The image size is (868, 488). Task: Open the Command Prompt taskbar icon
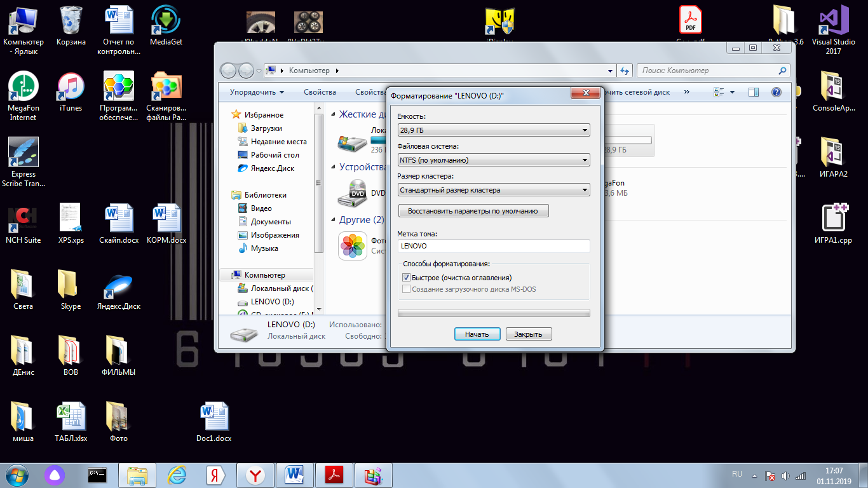click(97, 475)
